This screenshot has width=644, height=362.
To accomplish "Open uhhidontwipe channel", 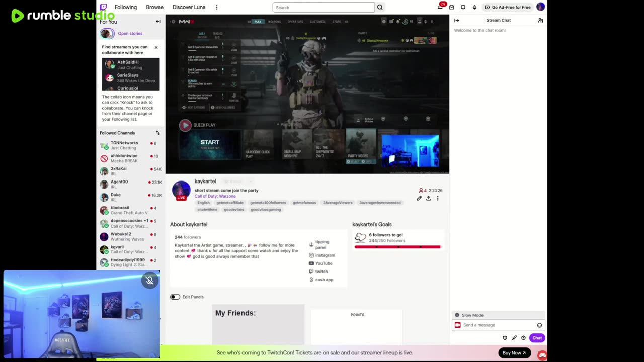I will 130,158.
